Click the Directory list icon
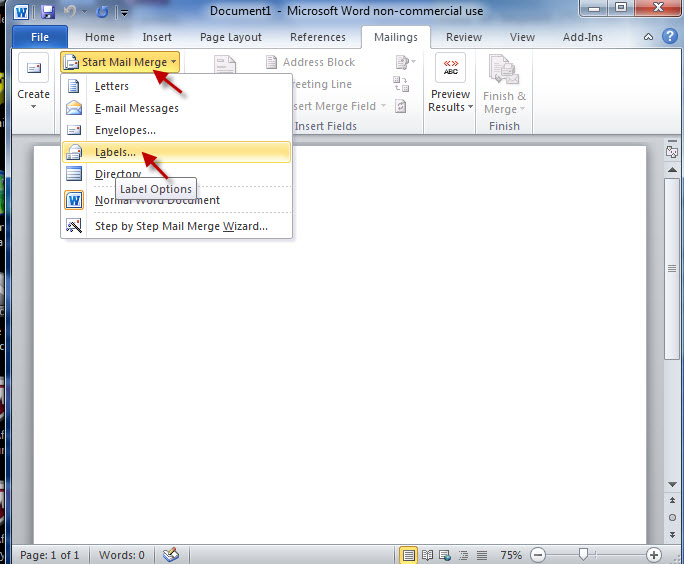 74,174
